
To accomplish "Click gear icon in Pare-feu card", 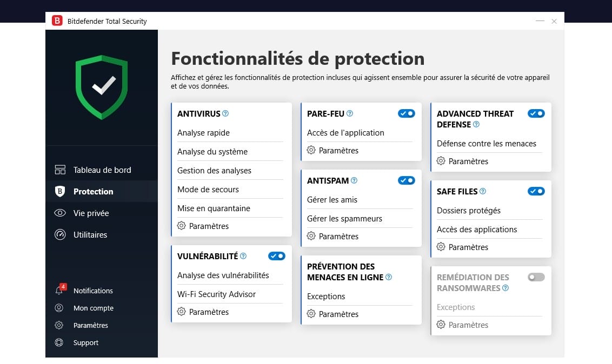I will click(311, 150).
